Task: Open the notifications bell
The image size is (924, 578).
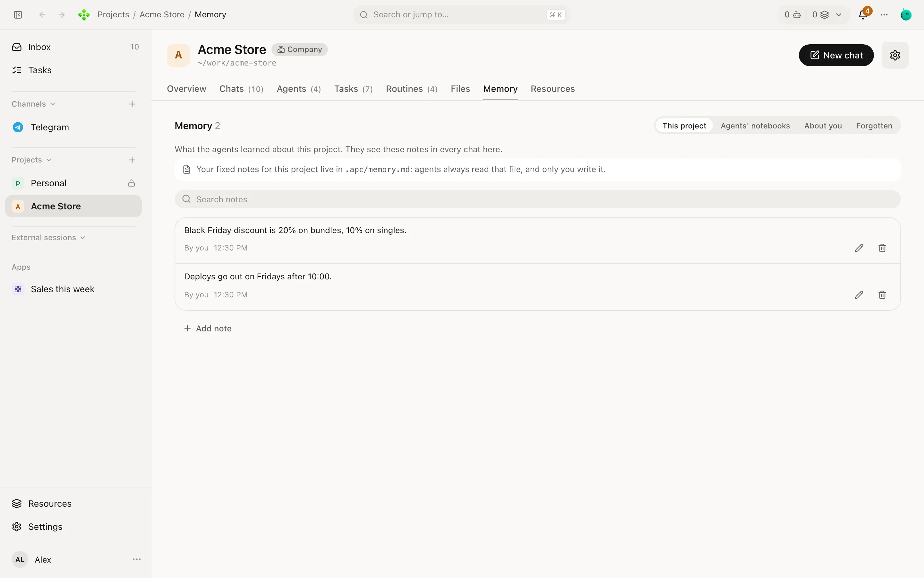Action: (x=862, y=14)
